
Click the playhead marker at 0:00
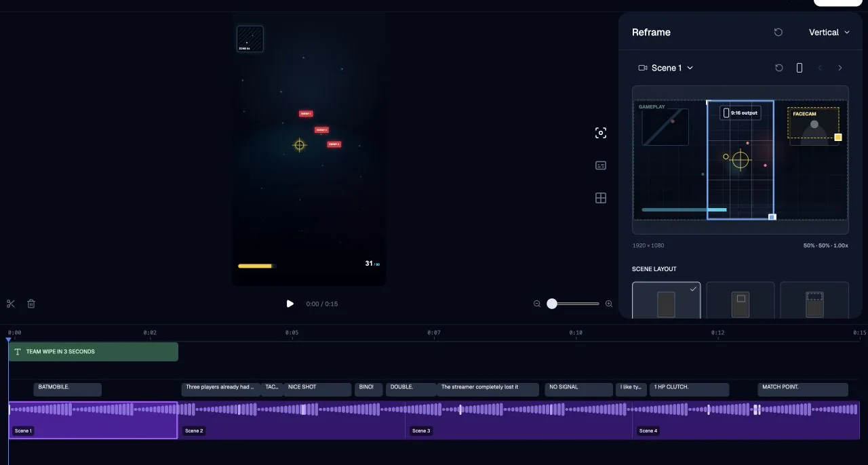tap(9, 340)
